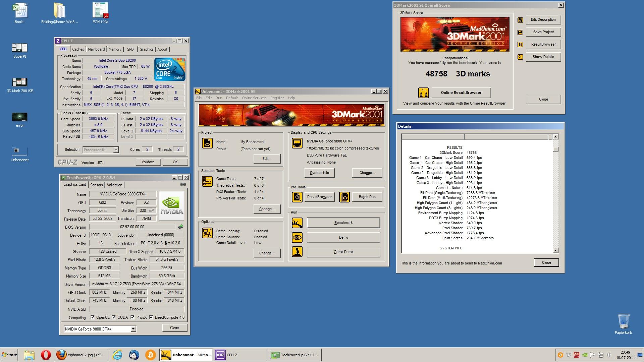Open the Folding@home folder icon on desktop
Image resolution: width=644 pixels, height=362 pixels.
click(x=59, y=13)
